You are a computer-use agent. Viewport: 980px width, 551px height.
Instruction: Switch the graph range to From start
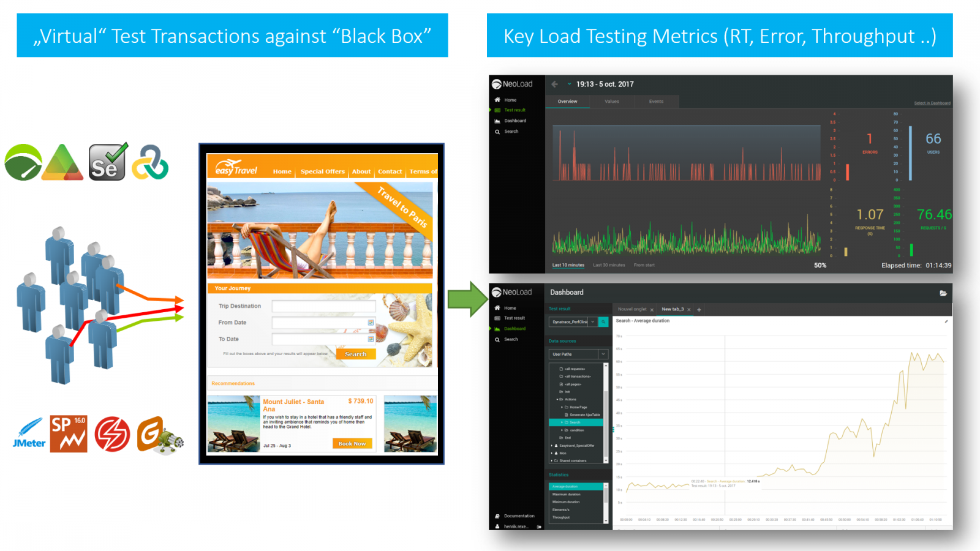[x=644, y=264]
